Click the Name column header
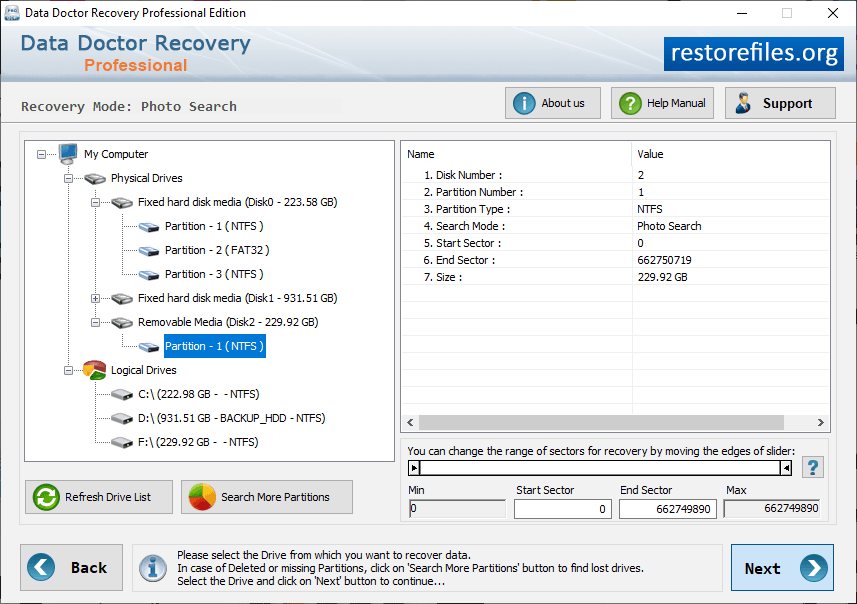This screenshot has width=857, height=604. 516,154
